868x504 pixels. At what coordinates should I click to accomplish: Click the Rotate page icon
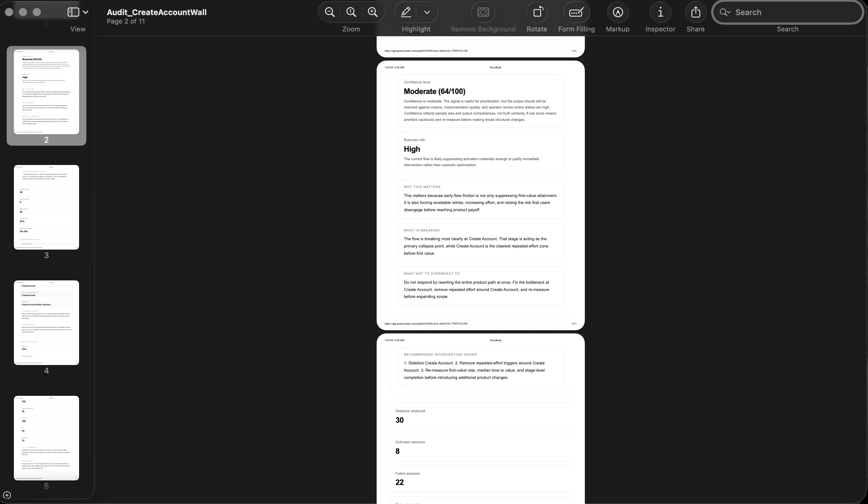537,12
